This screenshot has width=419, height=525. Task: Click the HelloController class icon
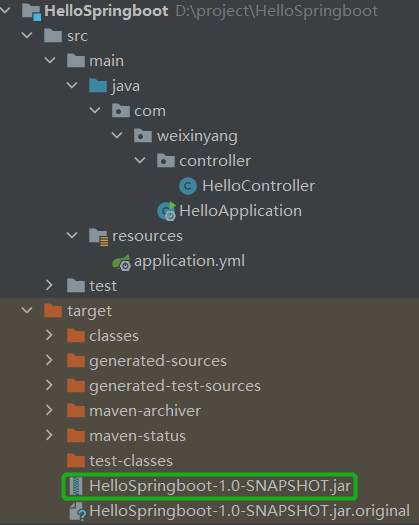click(x=188, y=186)
